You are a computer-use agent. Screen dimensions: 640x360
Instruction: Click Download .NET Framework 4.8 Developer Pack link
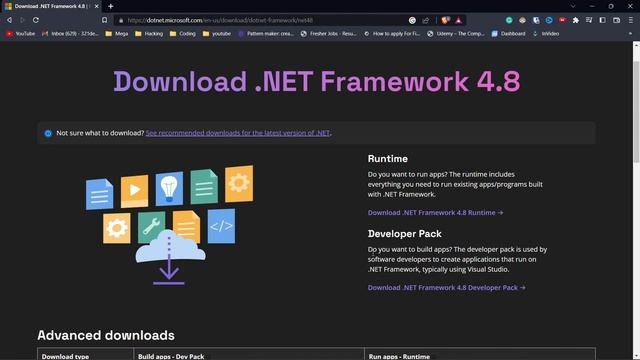(446, 288)
